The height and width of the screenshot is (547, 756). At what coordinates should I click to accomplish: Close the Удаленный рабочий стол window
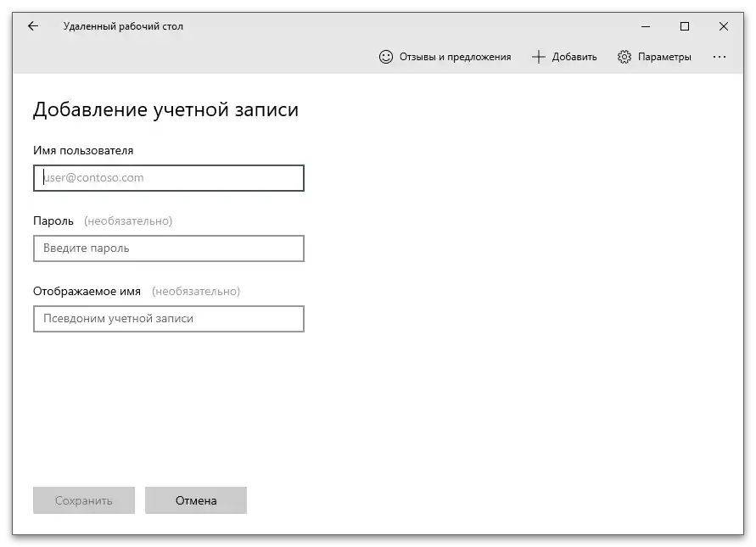click(723, 26)
